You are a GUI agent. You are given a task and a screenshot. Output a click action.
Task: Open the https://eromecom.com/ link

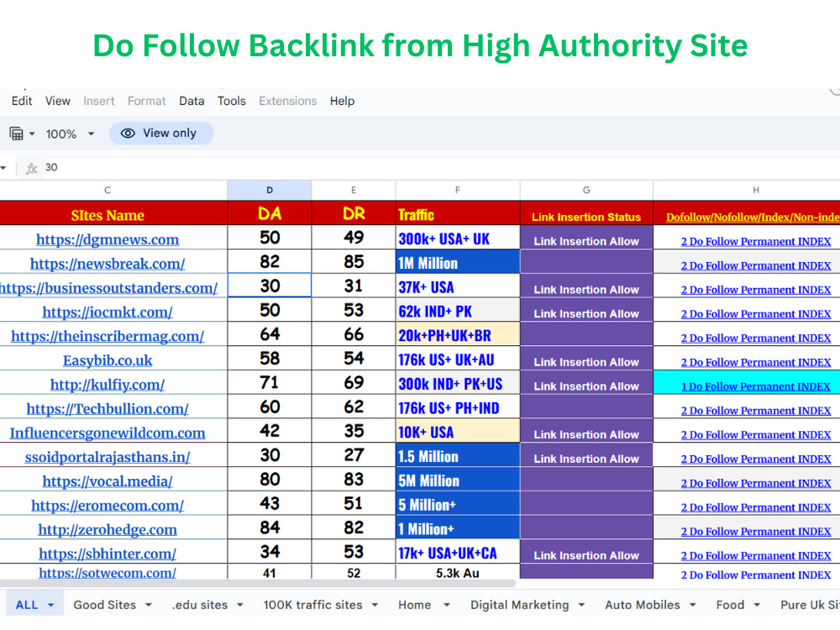coord(108,505)
